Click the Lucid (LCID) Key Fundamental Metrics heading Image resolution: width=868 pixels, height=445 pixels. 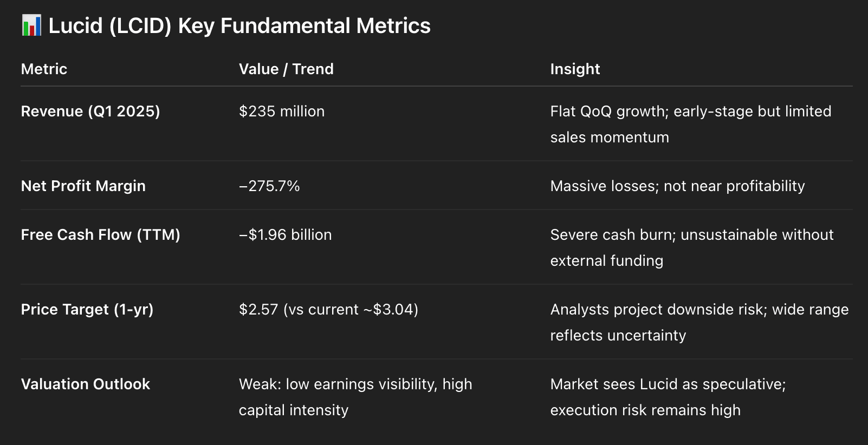coord(239,26)
